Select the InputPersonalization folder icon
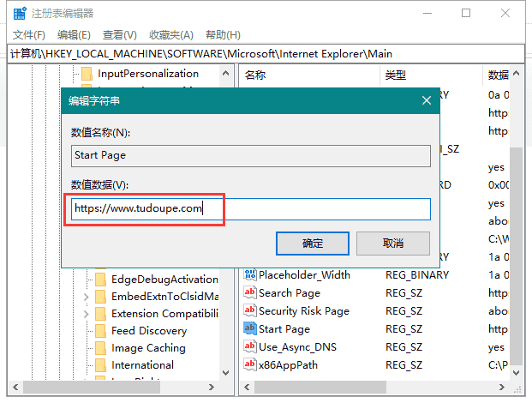The image size is (532, 403). (87, 74)
